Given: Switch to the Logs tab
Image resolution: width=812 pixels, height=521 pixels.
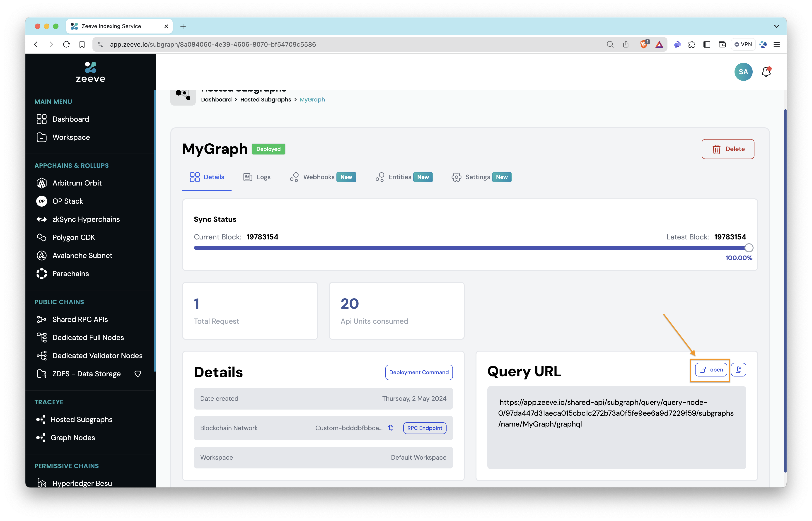Looking at the screenshot, I should pos(257,177).
